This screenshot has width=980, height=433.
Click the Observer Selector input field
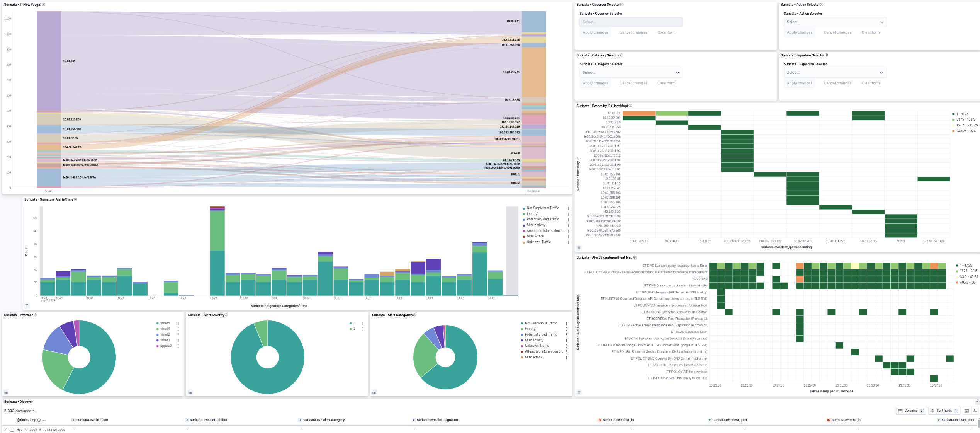630,22
